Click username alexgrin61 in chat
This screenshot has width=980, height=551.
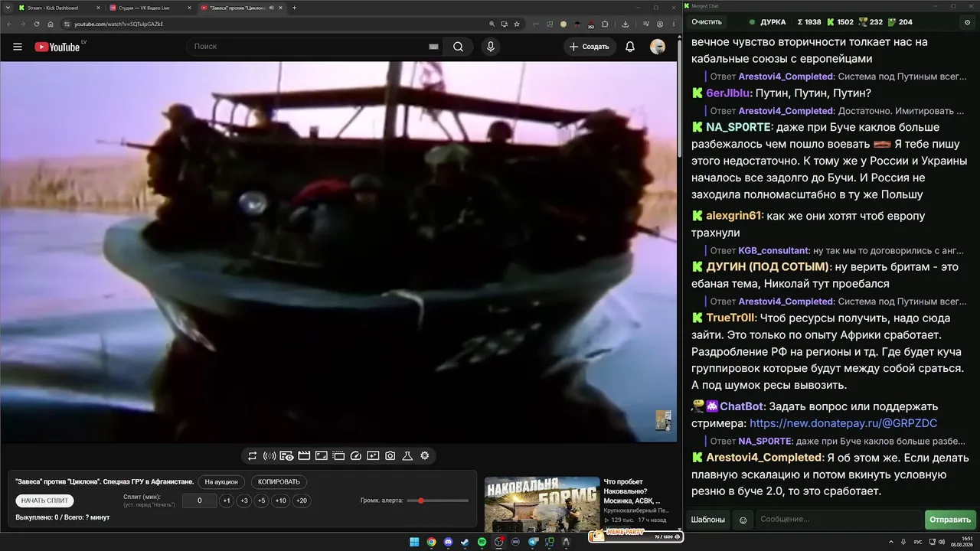point(734,216)
